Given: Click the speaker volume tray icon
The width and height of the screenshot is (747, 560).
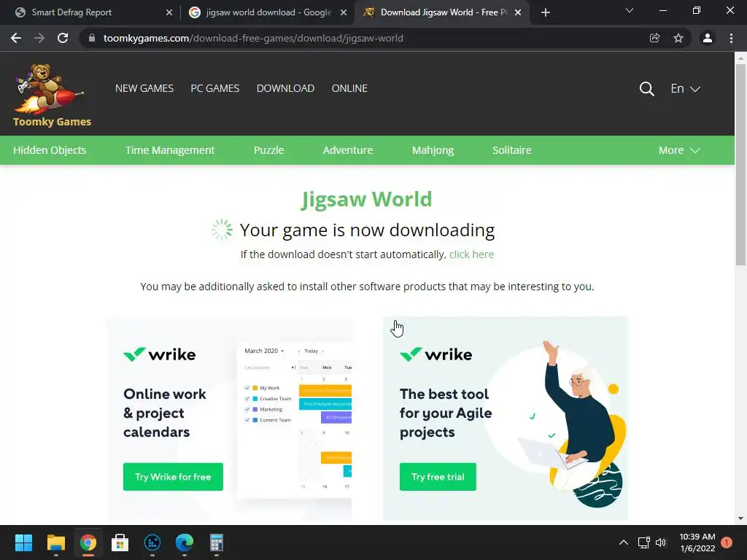Looking at the screenshot, I should pos(661,542).
